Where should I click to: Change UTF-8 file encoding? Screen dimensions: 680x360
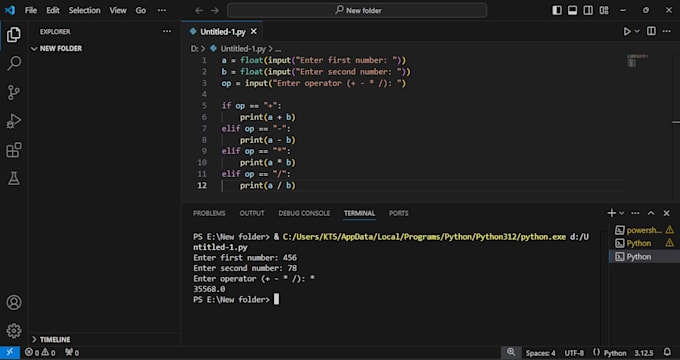[574, 353]
